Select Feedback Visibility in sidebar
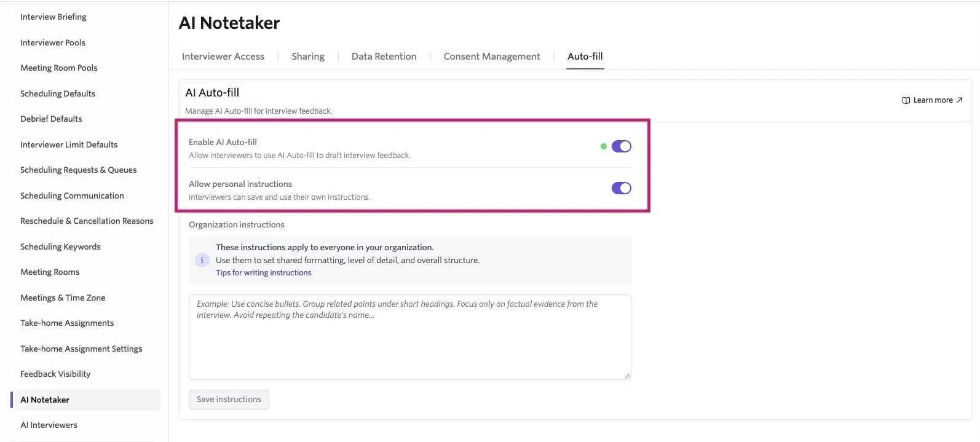This screenshot has height=442, width=980. (x=55, y=374)
